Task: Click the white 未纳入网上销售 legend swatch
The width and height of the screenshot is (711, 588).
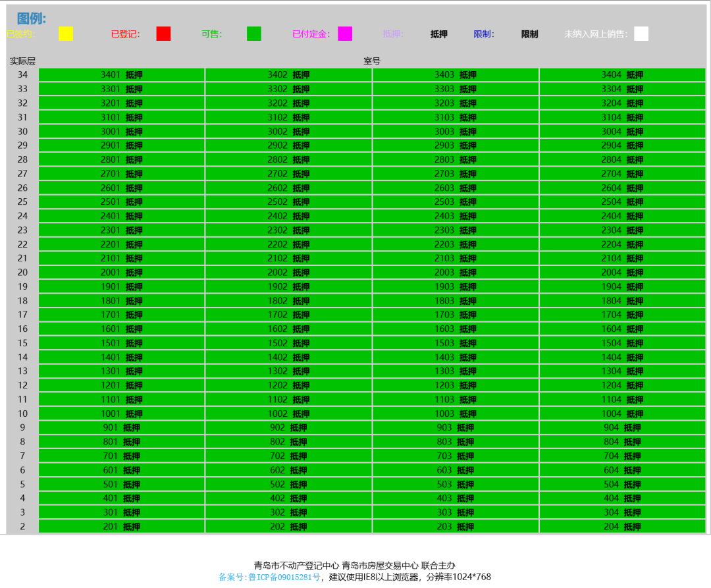Action: pos(641,34)
